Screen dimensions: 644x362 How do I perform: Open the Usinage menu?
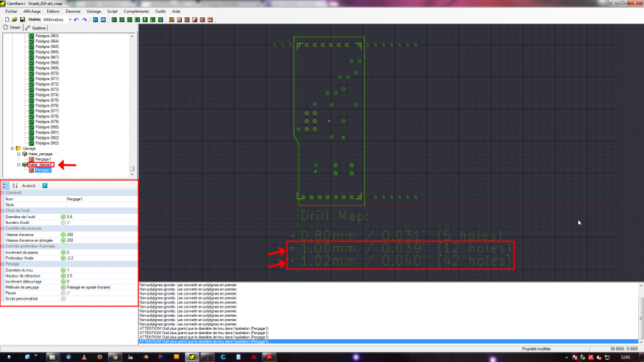94,11
